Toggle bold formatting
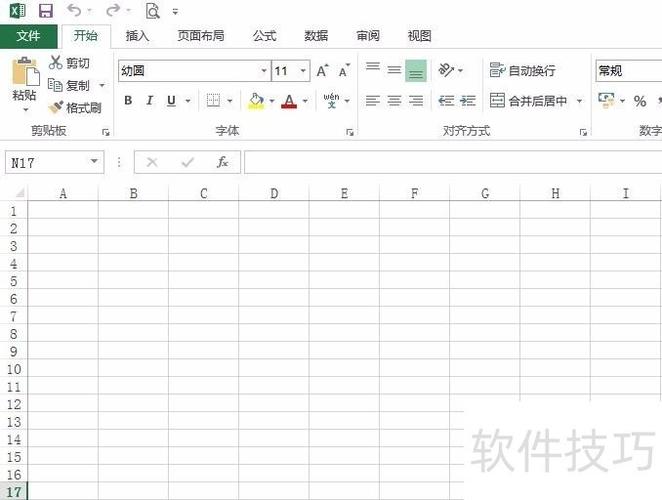Image resolution: width=662 pixels, height=500 pixels. 128,101
